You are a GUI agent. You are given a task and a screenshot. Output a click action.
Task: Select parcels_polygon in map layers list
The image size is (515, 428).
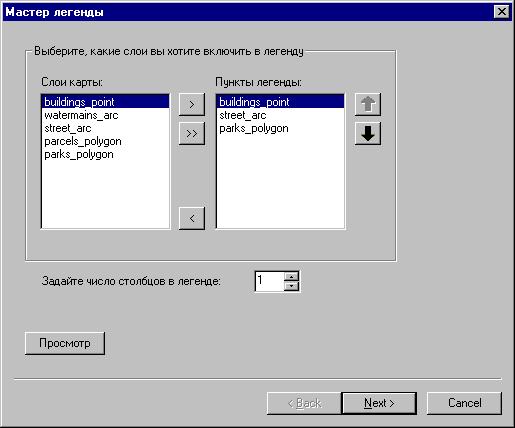[105, 141]
